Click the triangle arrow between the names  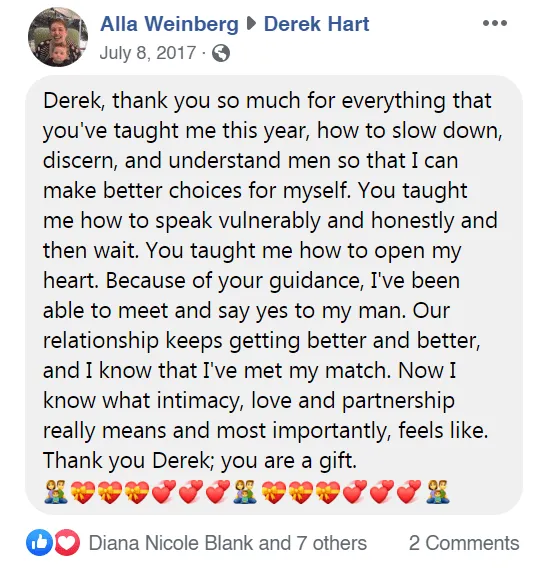(251, 24)
